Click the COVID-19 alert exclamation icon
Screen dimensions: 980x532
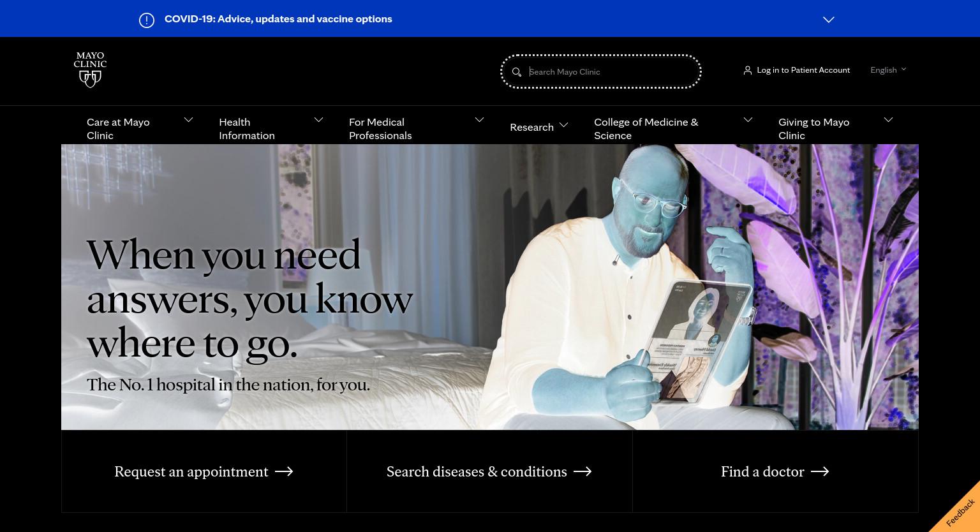point(147,20)
